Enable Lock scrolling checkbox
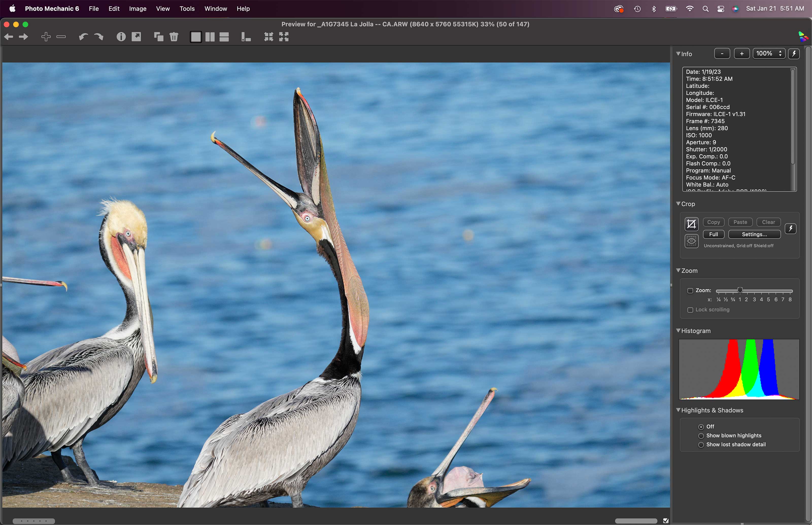The height and width of the screenshot is (525, 812). [x=690, y=310]
